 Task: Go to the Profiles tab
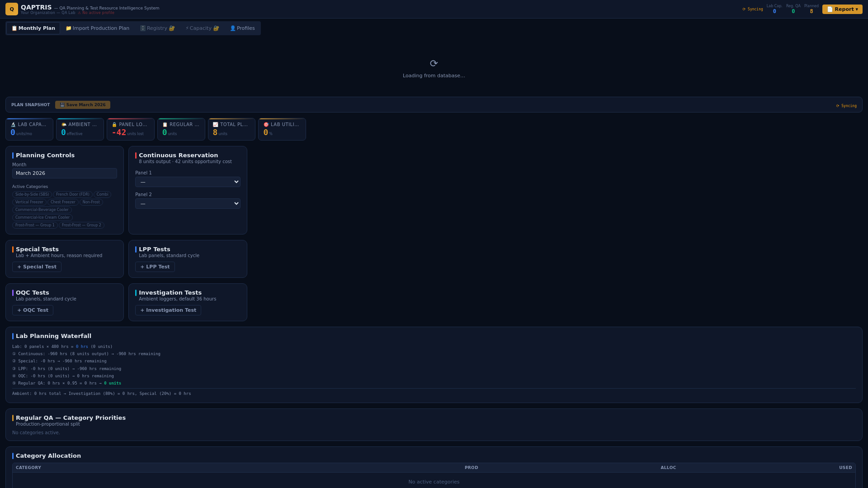(x=242, y=28)
